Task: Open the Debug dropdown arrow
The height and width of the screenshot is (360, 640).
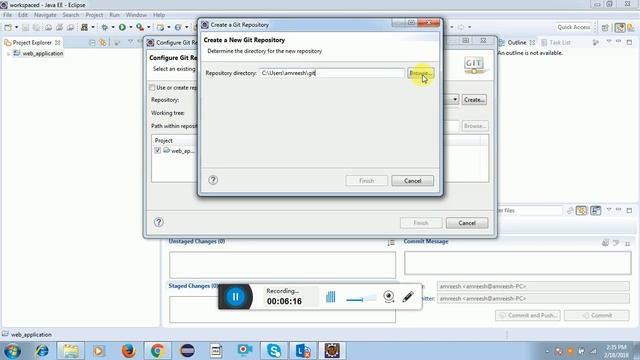Action: coord(113,27)
